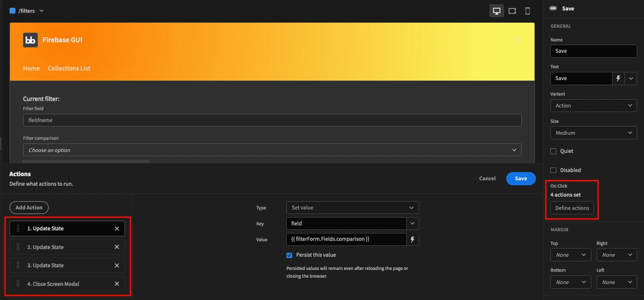Image resolution: width=644 pixels, height=300 pixels.
Task: Select 1. Update State action
Action: (67, 229)
